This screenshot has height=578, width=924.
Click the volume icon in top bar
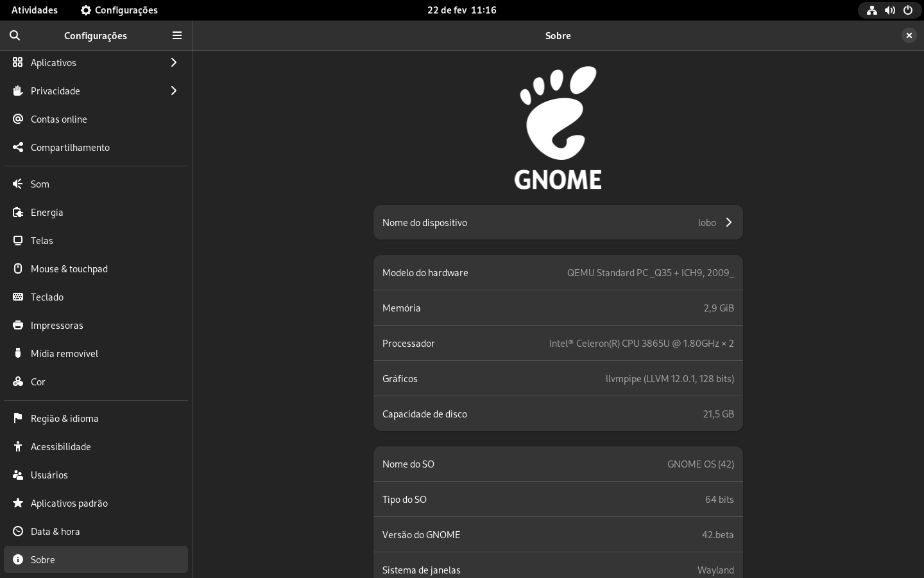(x=890, y=10)
